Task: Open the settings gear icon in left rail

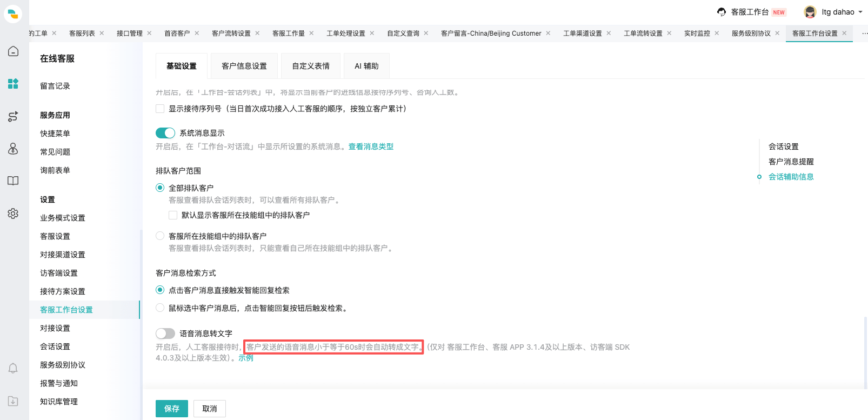Action: [13, 214]
